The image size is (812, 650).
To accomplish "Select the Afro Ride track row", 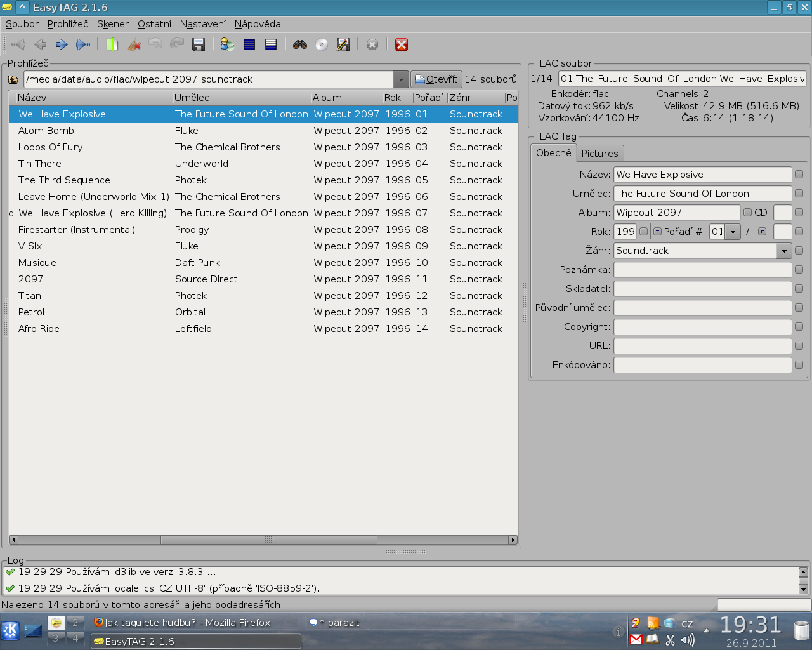I will [263, 329].
